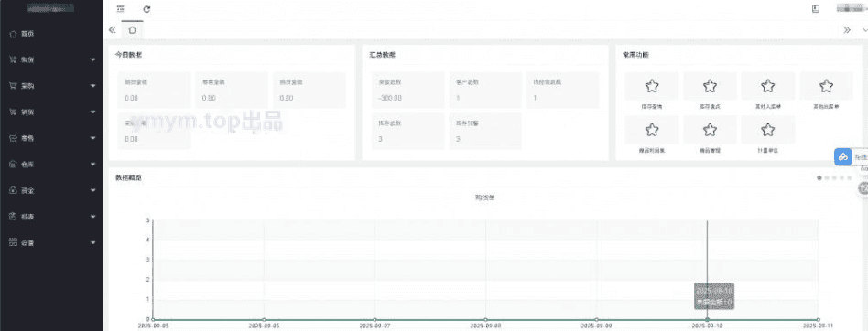
Task: Click the 其他入库单 shortcut label
Action: pos(768,106)
